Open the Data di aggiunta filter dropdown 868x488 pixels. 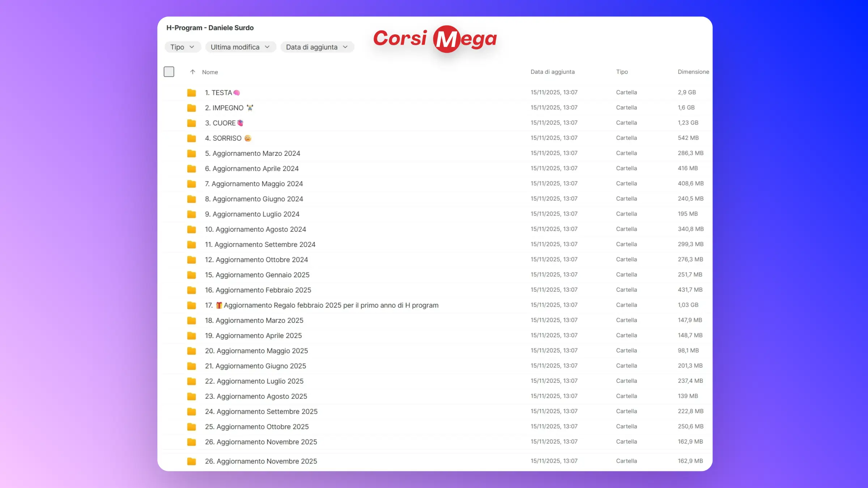[317, 47]
